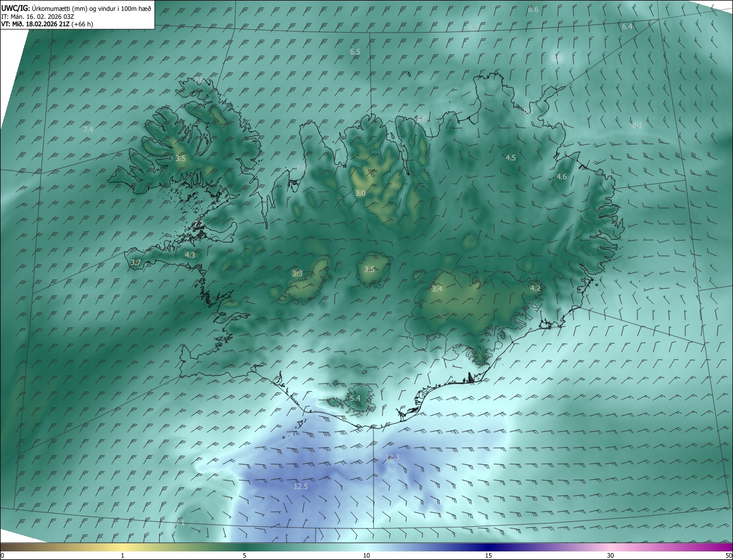Select the 8.3 value near the upper border

(x=474, y=27)
